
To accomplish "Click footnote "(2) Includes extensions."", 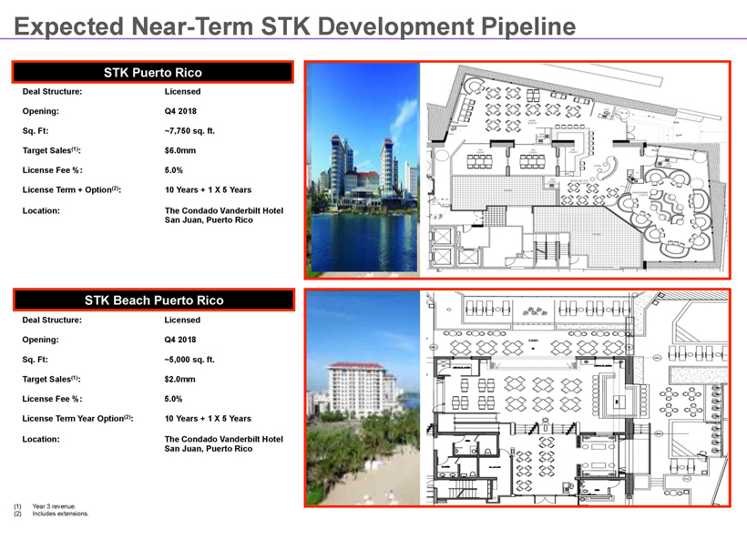I will point(52,514).
